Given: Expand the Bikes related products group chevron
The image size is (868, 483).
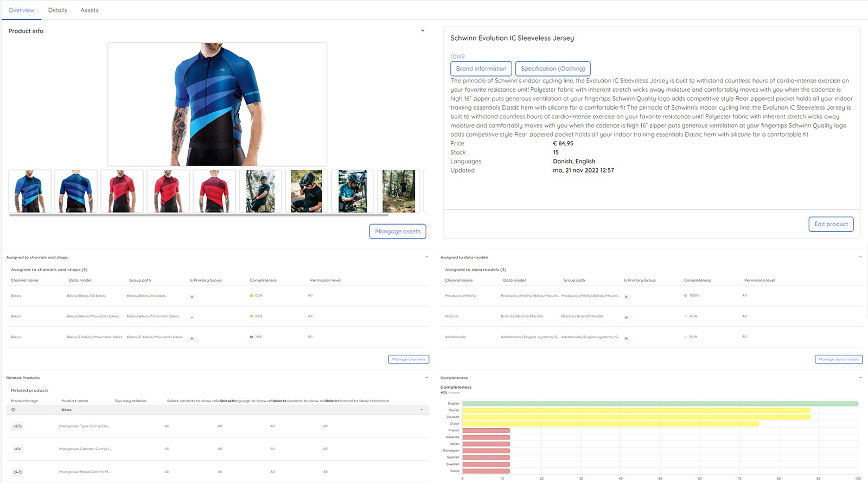Looking at the screenshot, I should coord(422,409).
